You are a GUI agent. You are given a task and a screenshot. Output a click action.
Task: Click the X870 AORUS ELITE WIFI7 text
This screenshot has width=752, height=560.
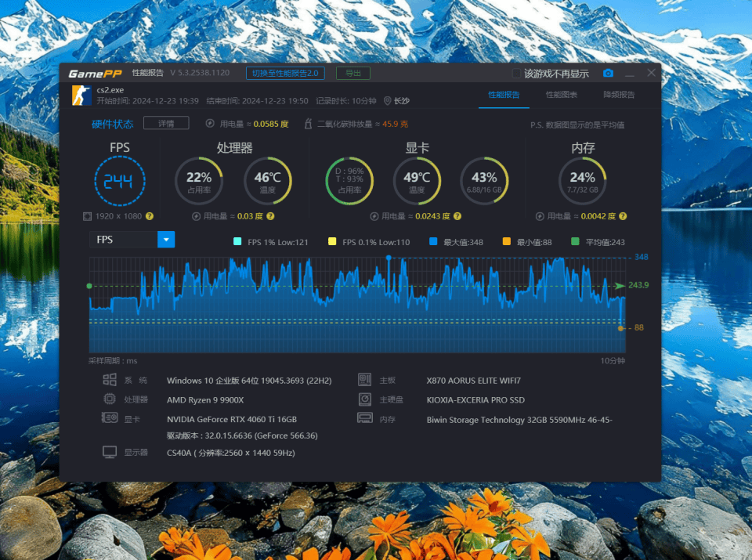coord(473,381)
